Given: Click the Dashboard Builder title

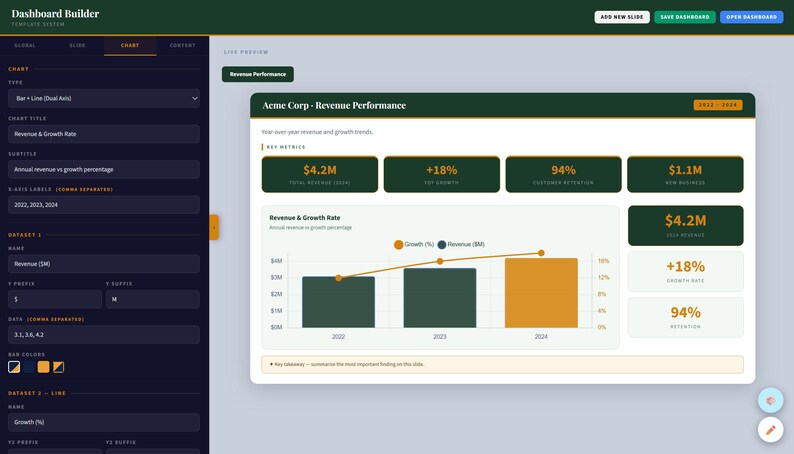Looking at the screenshot, I should (x=55, y=14).
